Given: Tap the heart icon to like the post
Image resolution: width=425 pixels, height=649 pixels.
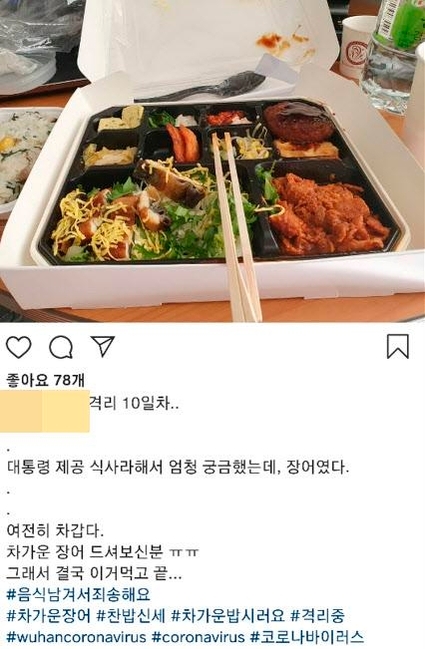Looking at the screenshot, I should (x=19, y=347).
